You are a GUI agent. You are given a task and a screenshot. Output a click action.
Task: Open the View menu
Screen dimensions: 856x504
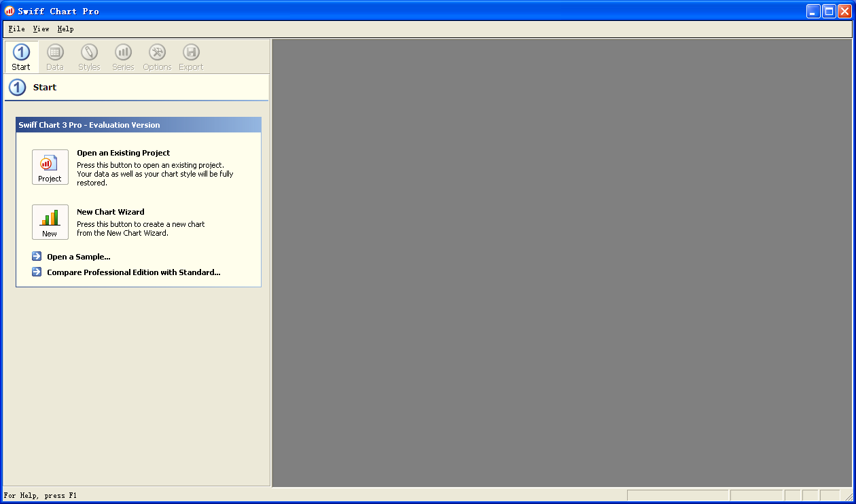41,29
